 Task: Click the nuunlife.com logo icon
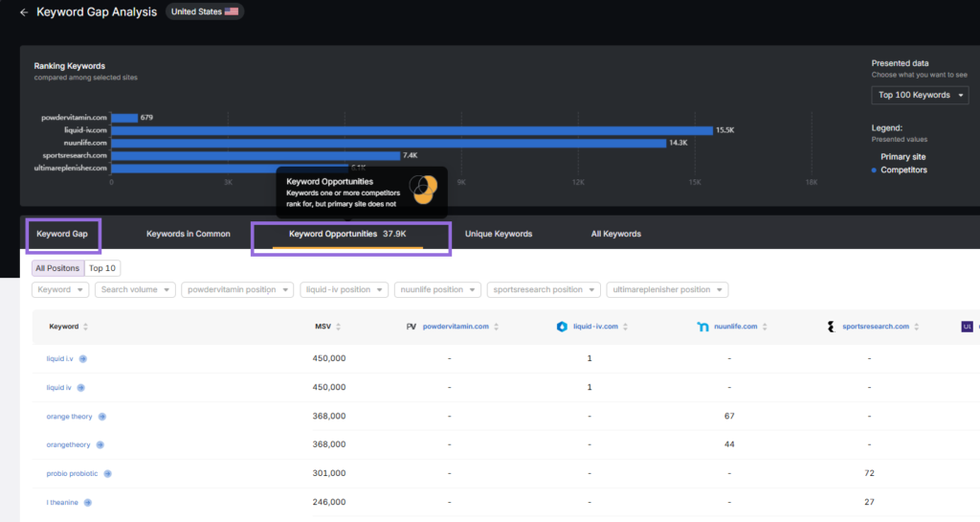pos(702,327)
